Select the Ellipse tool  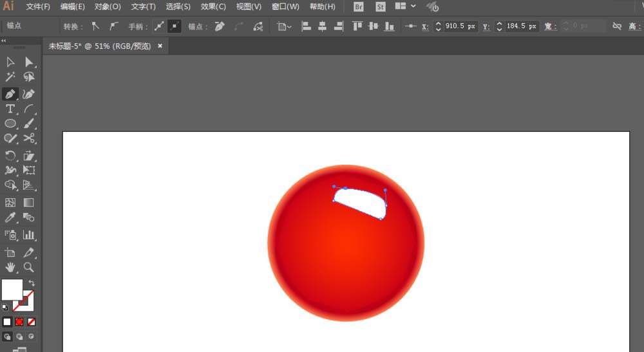click(x=10, y=124)
